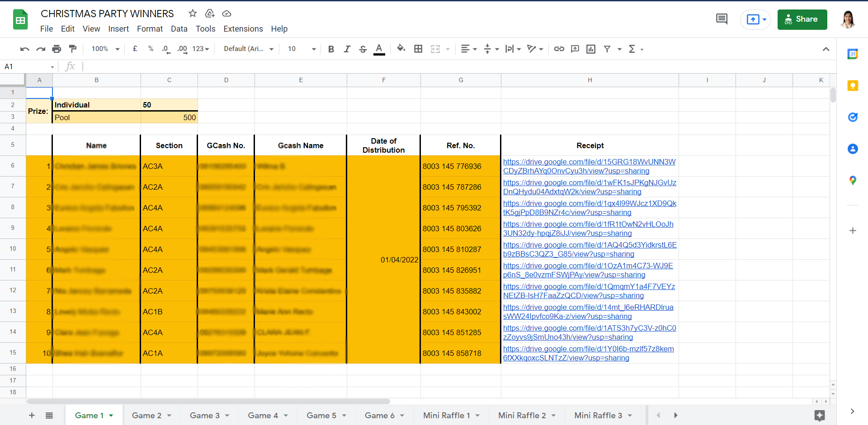Open more number formats 123 menu
Image resolution: width=868 pixels, height=425 pixels.
click(201, 49)
